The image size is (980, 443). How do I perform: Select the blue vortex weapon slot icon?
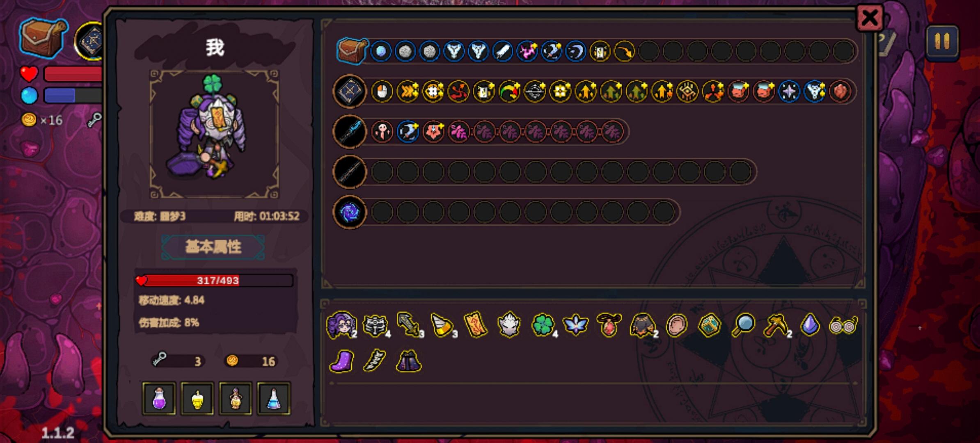pos(350,212)
